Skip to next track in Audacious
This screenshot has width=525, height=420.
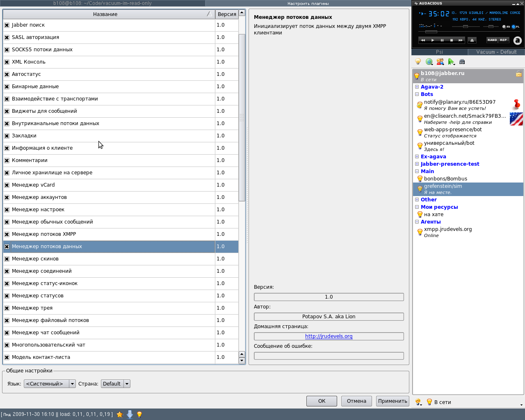pyautogui.click(x=461, y=40)
